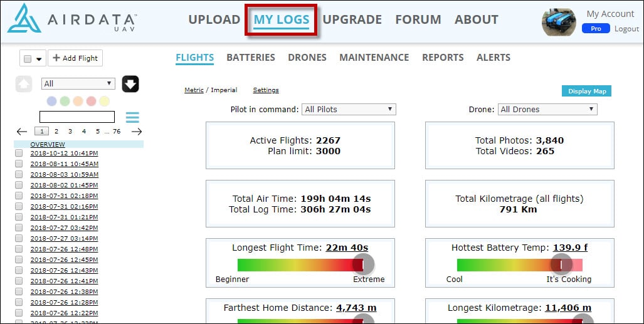Open the UPGRADE page
The height and width of the screenshot is (324, 644).
tap(352, 19)
